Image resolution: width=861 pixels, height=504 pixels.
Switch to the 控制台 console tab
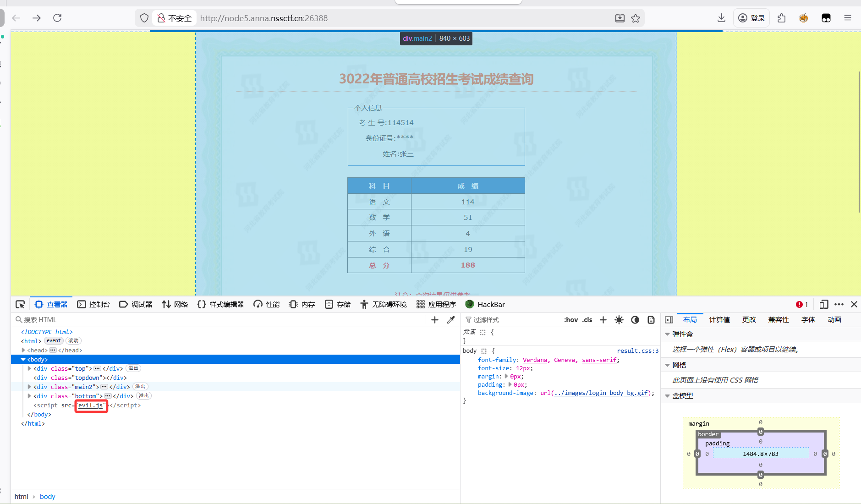pos(94,305)
